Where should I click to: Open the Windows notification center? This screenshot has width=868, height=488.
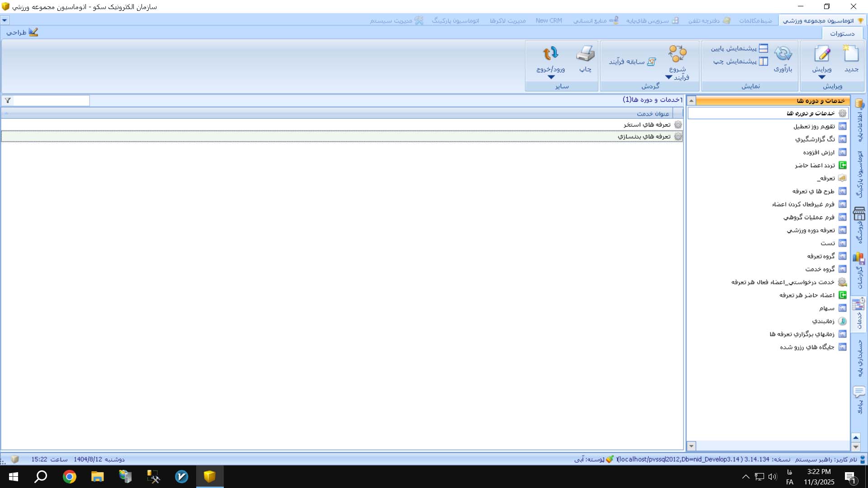tap(850, 477)
